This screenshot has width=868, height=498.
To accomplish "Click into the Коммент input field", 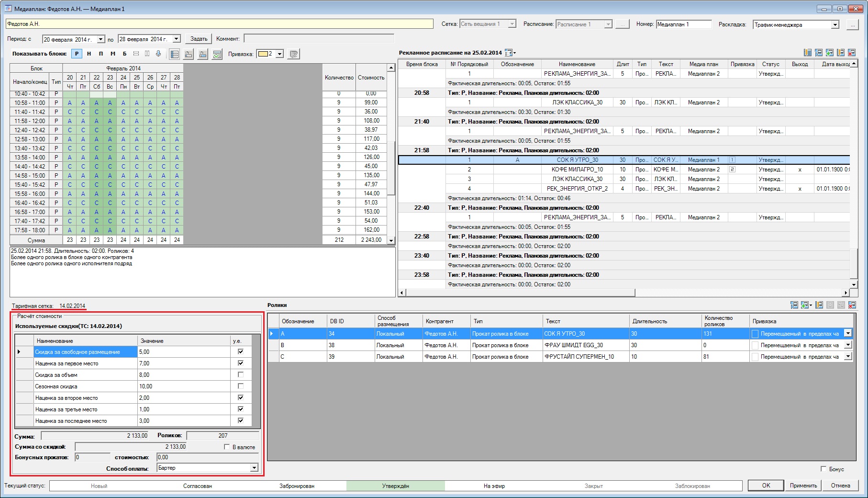I will [x=319, y=38].
